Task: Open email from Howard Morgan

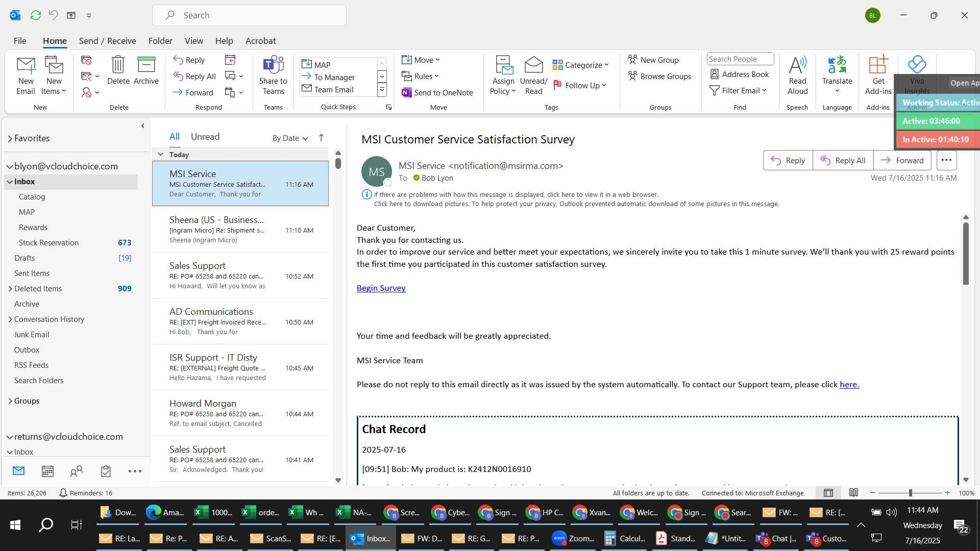Action: coord(240,413)
